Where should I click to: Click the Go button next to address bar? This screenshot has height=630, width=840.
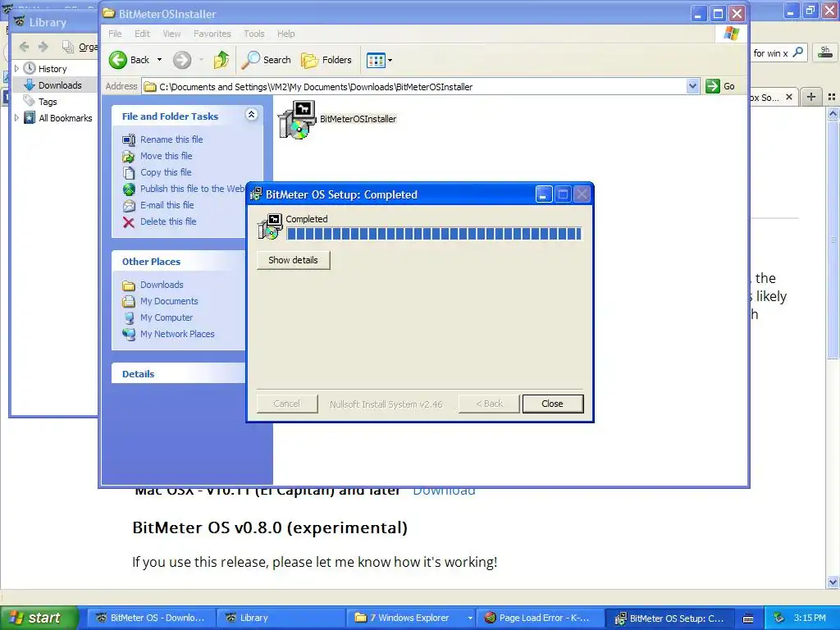(x=720, y=86)
